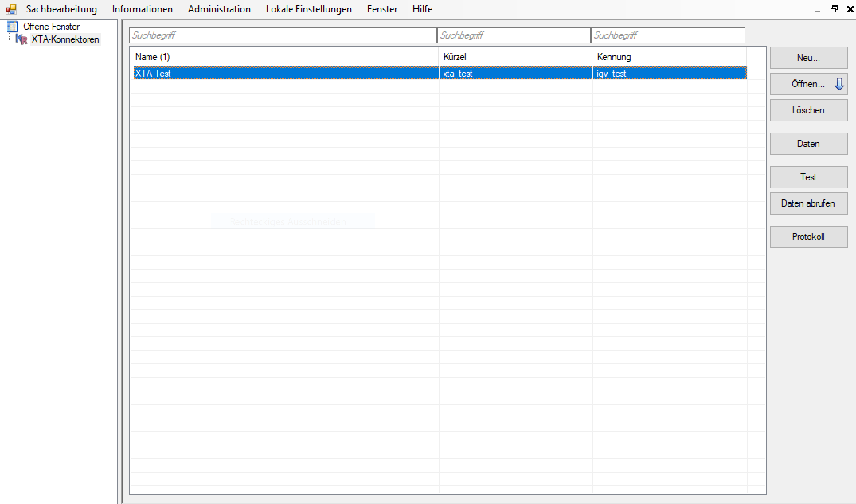
Task: Click the application logo icon in menu bar
Action: tap(11, 9)
